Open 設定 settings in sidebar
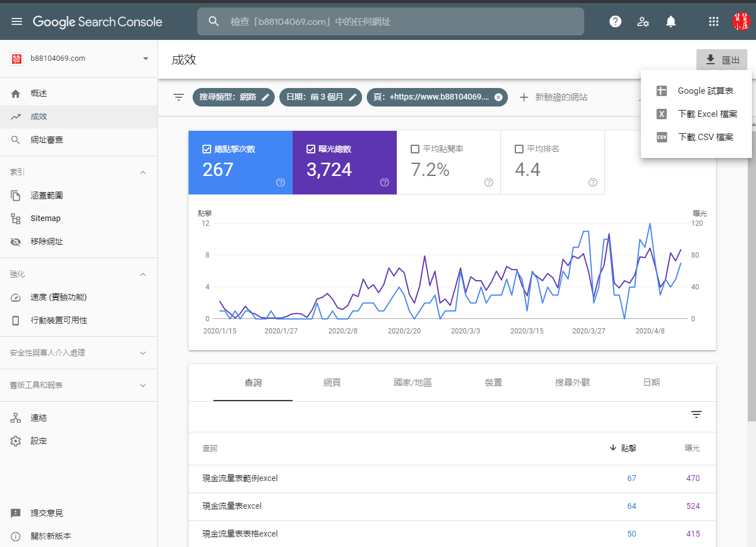Screen dimensions: 756x547 79,440
